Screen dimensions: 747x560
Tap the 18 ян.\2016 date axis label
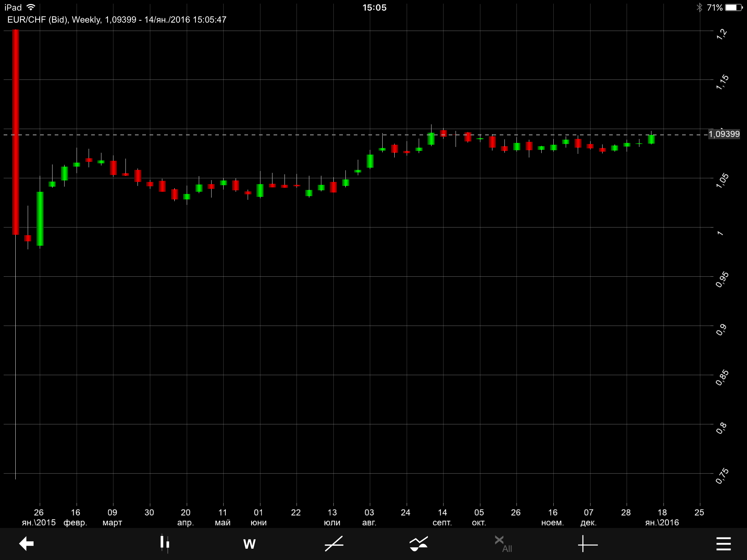[662, 517]
